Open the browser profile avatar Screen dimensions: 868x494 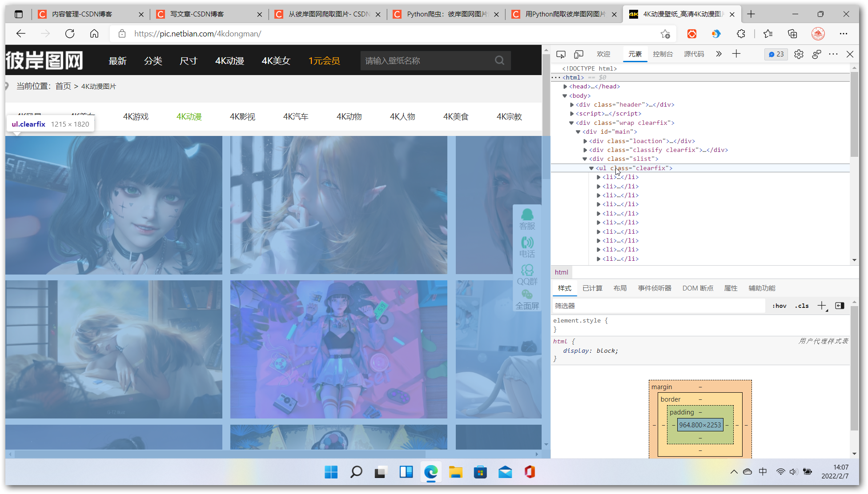[x=818, y=34]
